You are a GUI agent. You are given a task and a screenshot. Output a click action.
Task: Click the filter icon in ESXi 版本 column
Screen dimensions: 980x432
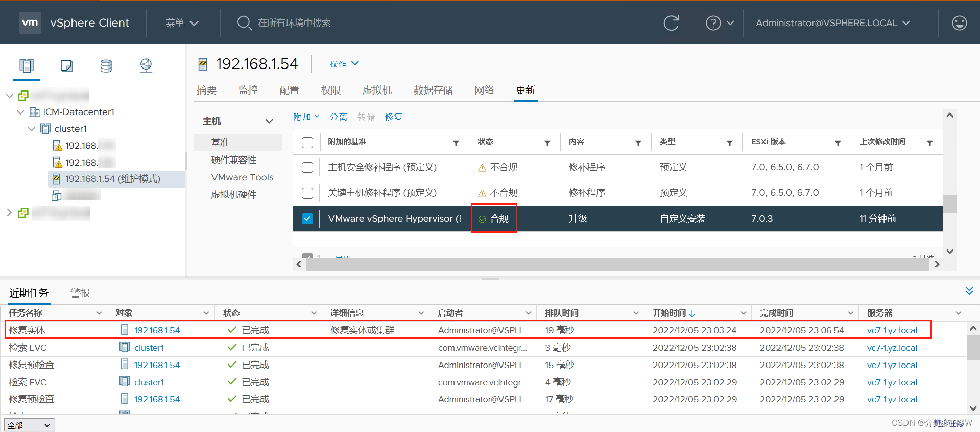click(838, 143)
